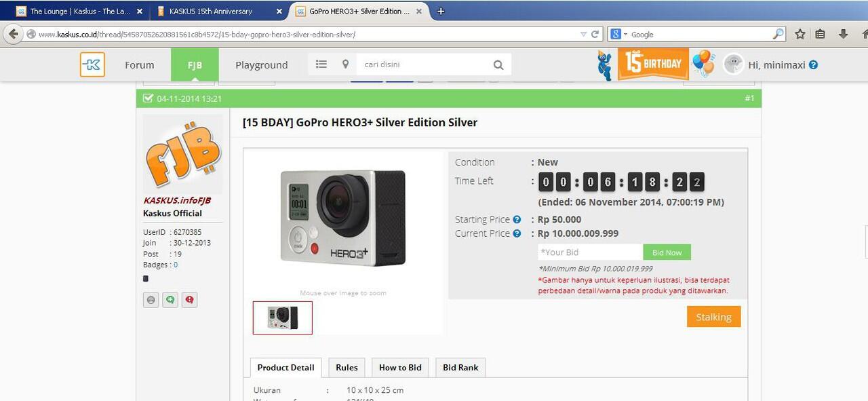This screenshot has height=401, width=868.
Task: Click the Google search magnifier icon
Action: tap(778, 34)
